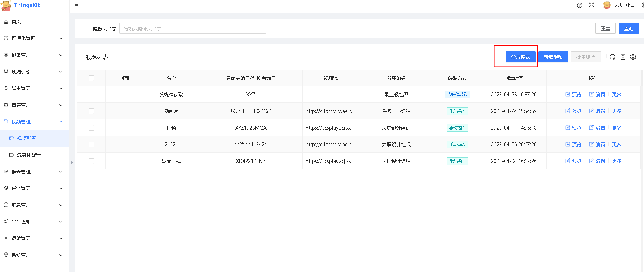Screen dimensions: 644x272
Task: Expand the 设备管理 sidebar menu
Action: tap(34, 55)
